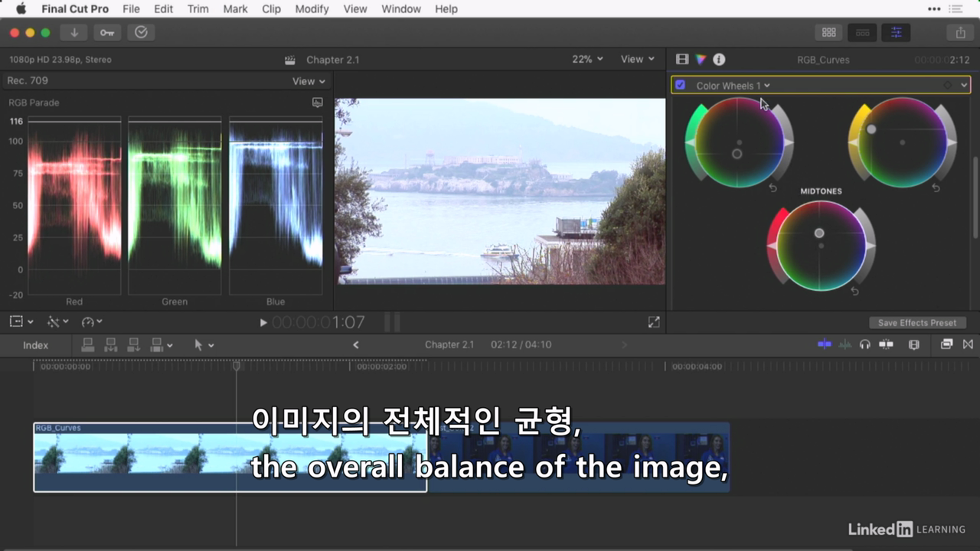Append clip to storyline icon
This screenshot has height=551, width=980.
point(134,345)
